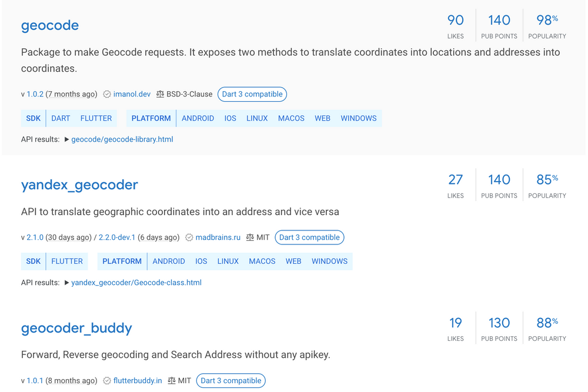This screenshot has width=588, height=392.
Task: Click the license scale icon in yandex_geocoder row
Action: (x=250, y=237)
